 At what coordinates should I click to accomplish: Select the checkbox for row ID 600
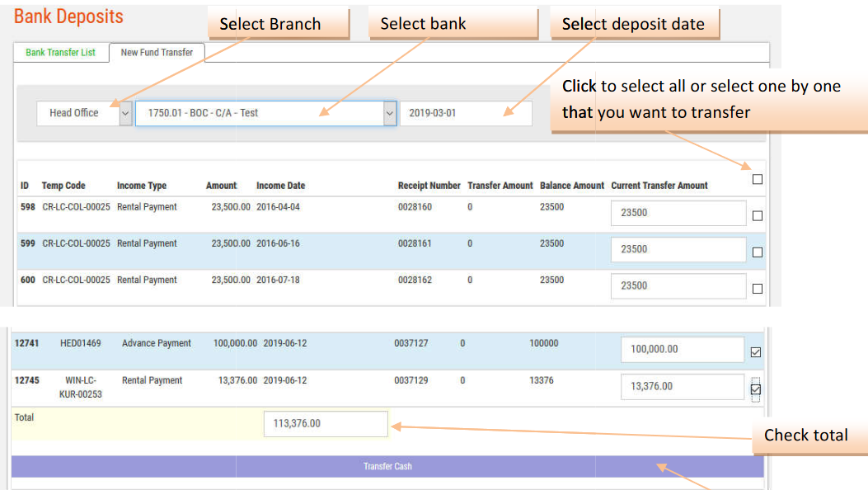point(758,289)
